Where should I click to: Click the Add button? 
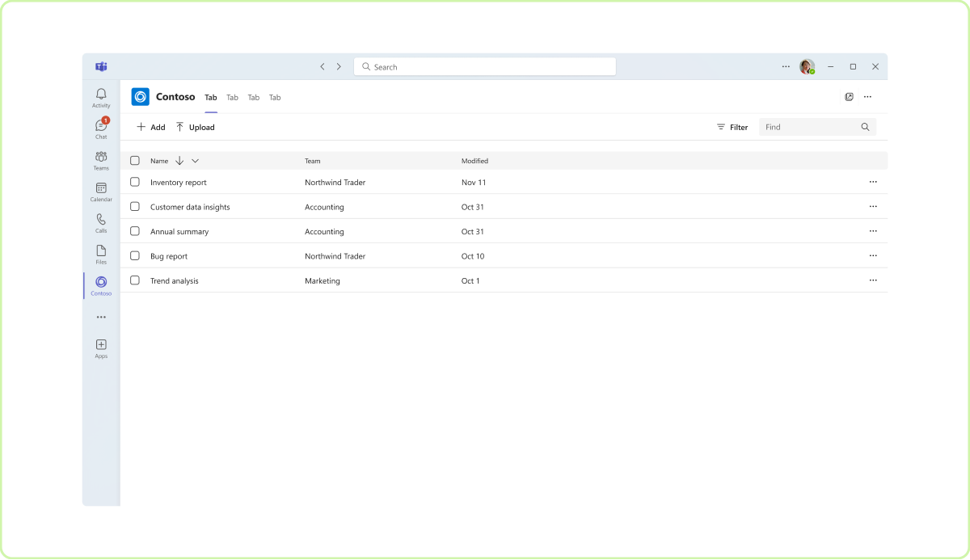click(x=150, y=127)
